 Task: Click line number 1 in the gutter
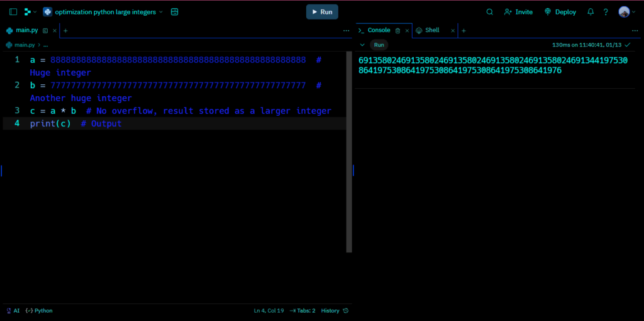click(17, 60)
